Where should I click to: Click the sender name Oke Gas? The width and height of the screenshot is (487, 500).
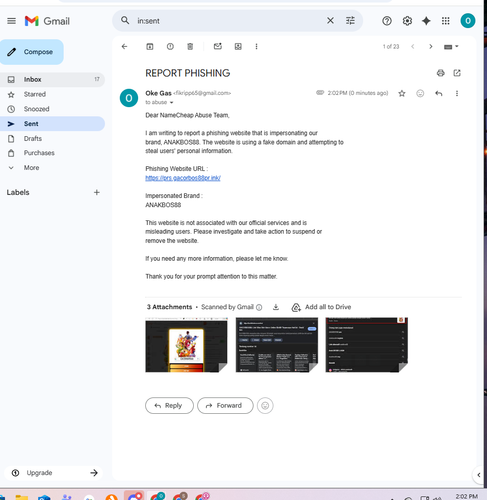[x=158, y=93]
